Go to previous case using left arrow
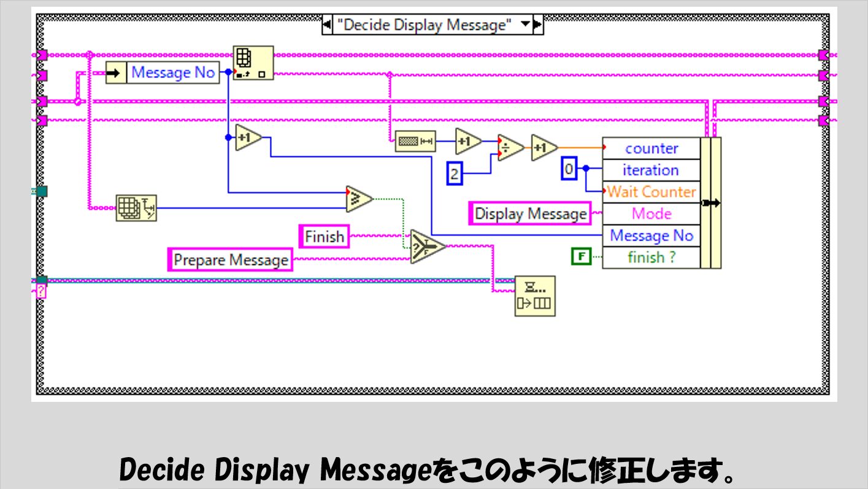 [x=327, y=25]
